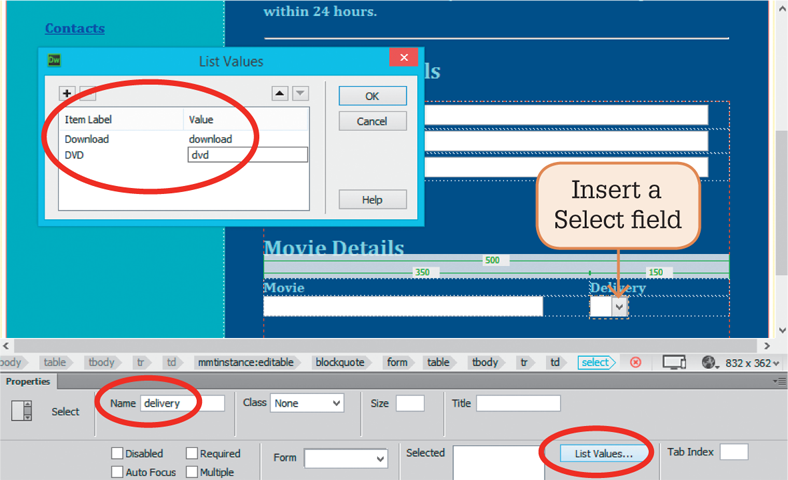
Task: Select the download value cell
Action: pos(210,139)
